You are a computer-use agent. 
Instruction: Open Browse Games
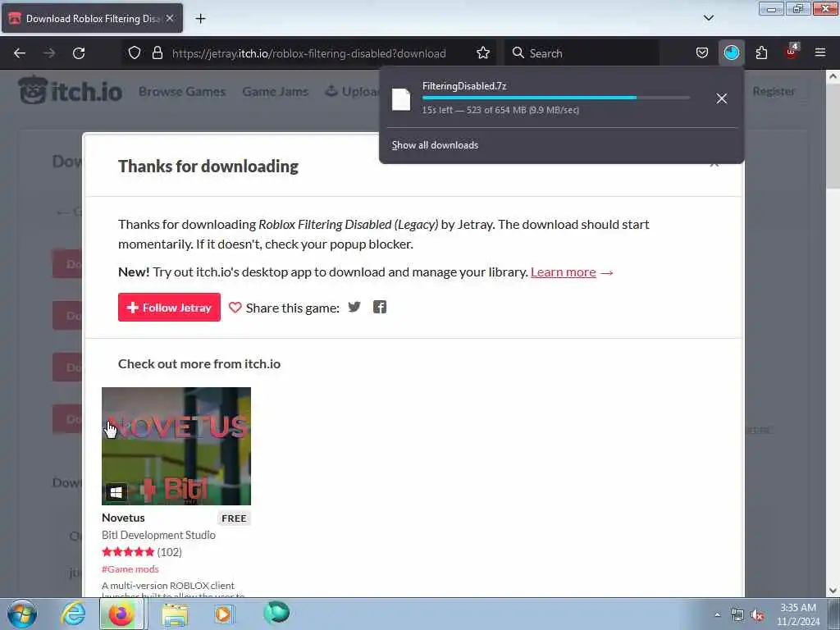point(182,92)
